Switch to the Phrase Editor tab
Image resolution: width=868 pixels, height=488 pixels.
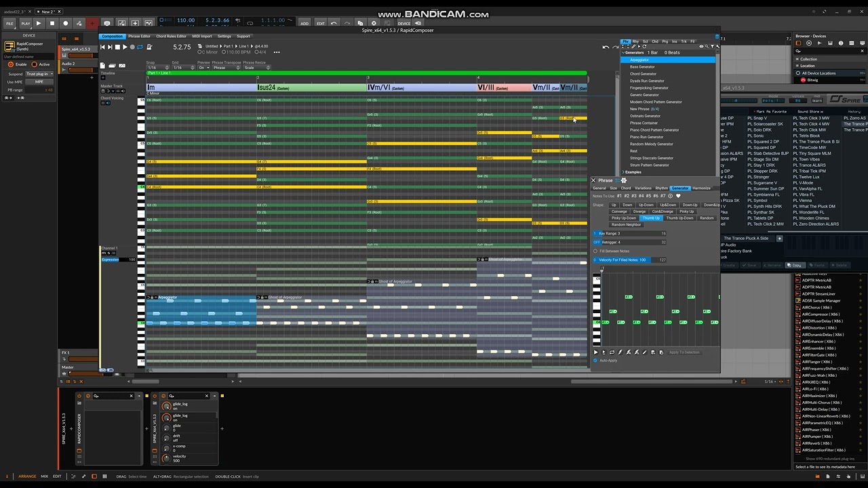[x=140, y=37]
